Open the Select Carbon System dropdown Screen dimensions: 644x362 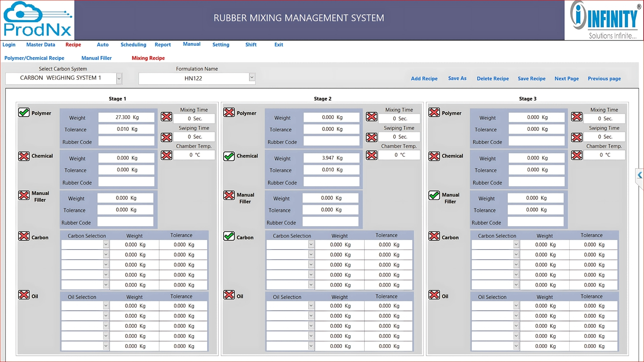coord(119,78)
